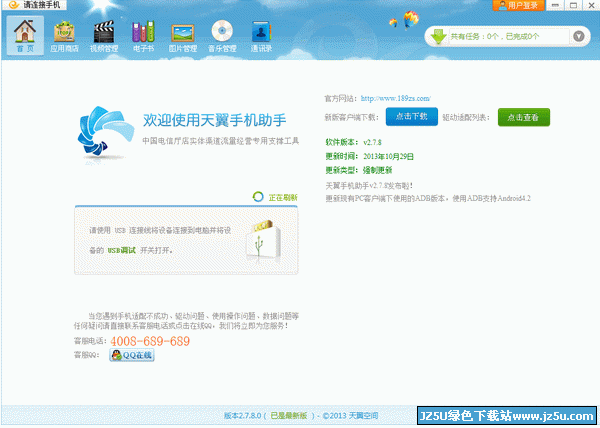
Task: Open 应用商店 app store
Action: (x=64, y=36)
